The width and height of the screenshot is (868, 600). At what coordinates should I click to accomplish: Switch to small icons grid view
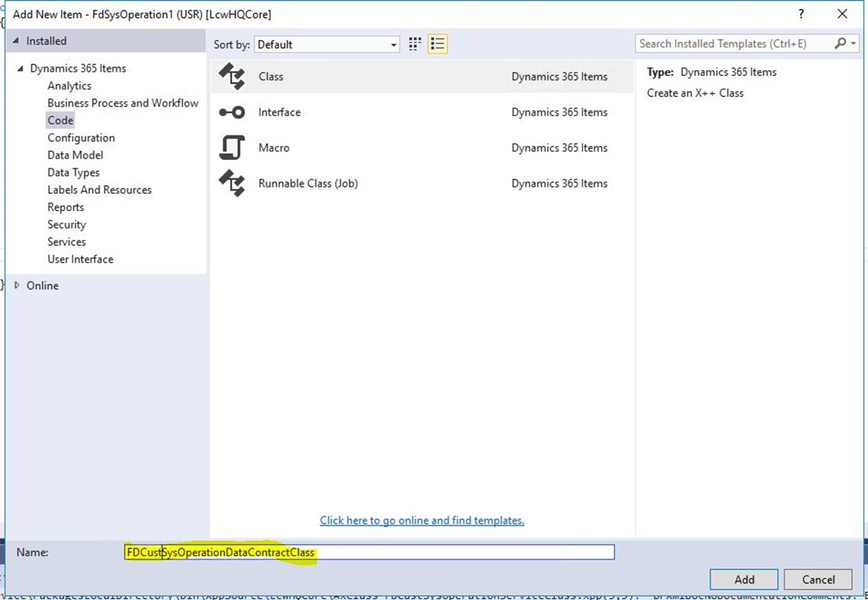(415, 45)
